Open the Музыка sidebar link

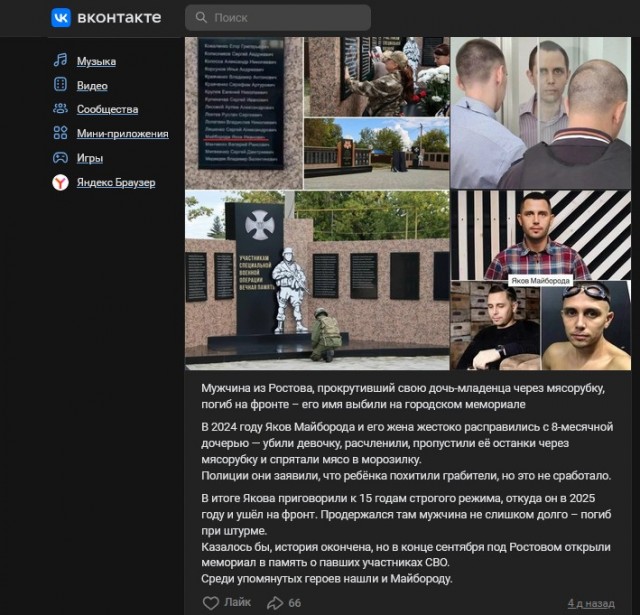96,61
